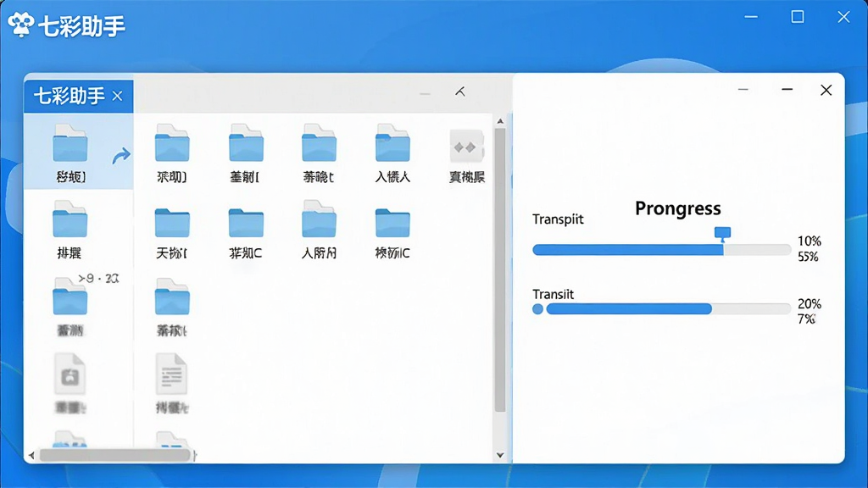This screenshot has height=488, width=868.
Task: Click the "20%" value by the Transiit bar
Action: tap(809, 304)
